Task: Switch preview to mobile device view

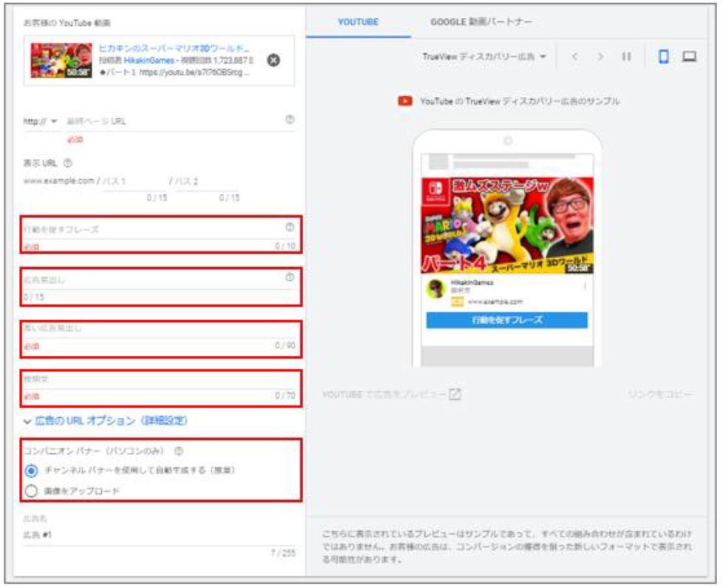Action: (664, 57)
